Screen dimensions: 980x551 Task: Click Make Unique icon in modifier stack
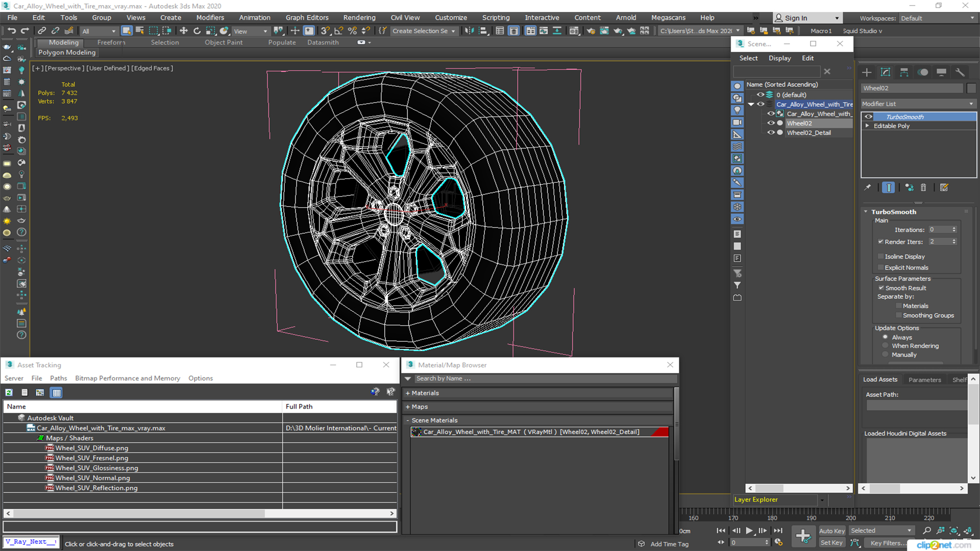coord(909,187)
